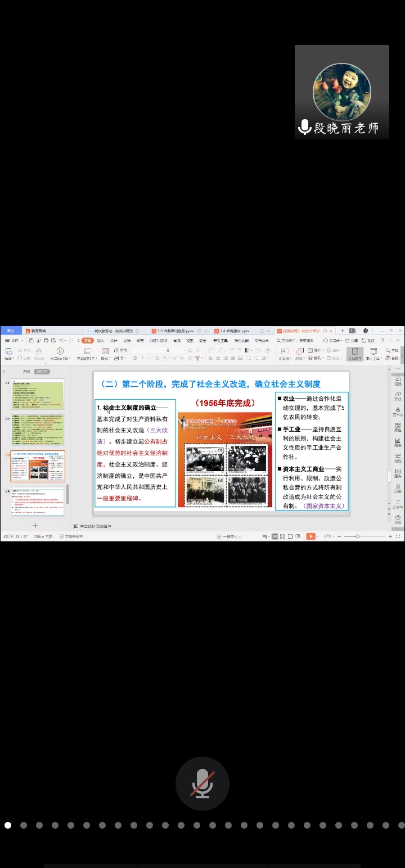Click the muted microphone button

(202, 783)
